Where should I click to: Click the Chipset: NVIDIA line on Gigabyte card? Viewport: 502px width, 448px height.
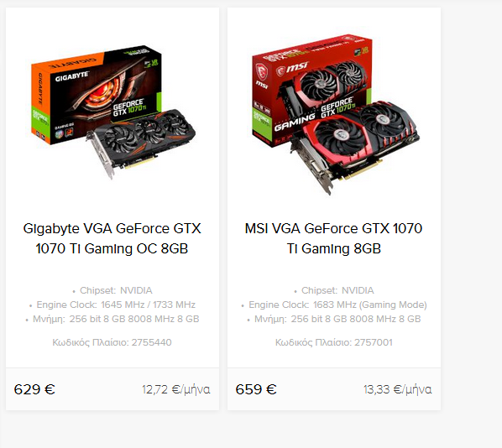click(112, 290)
